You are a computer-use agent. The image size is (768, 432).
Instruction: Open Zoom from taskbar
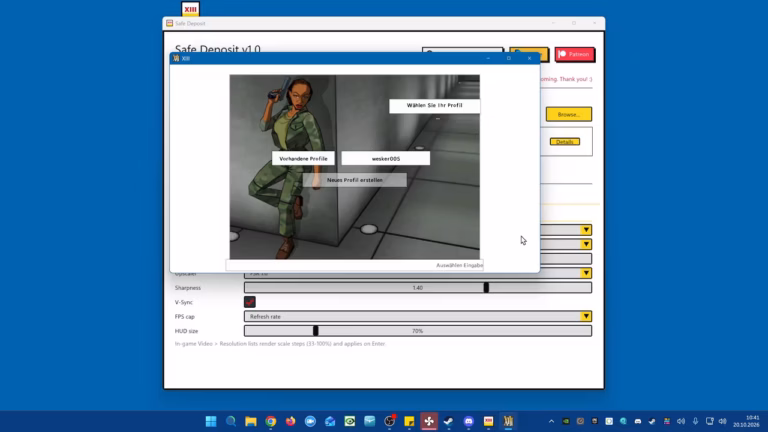click(x=310, y=421)
